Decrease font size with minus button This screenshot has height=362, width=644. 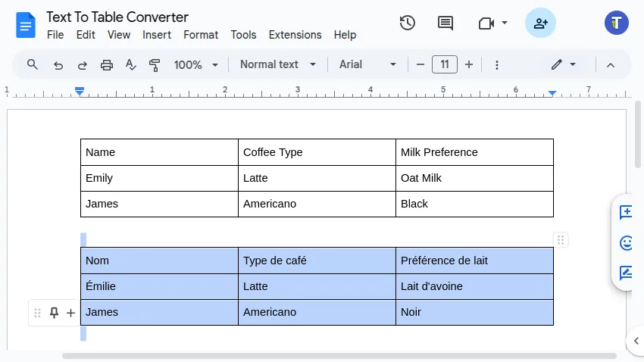[420, 64]
